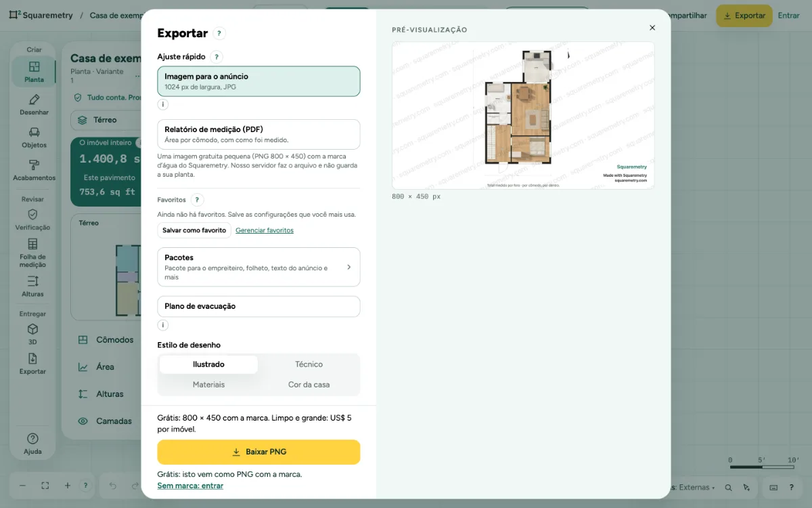Image resolution: width=812 pixels, height=508 pixels.
Task: Expand the Pacotes section chevron
Action: [348, 267]
